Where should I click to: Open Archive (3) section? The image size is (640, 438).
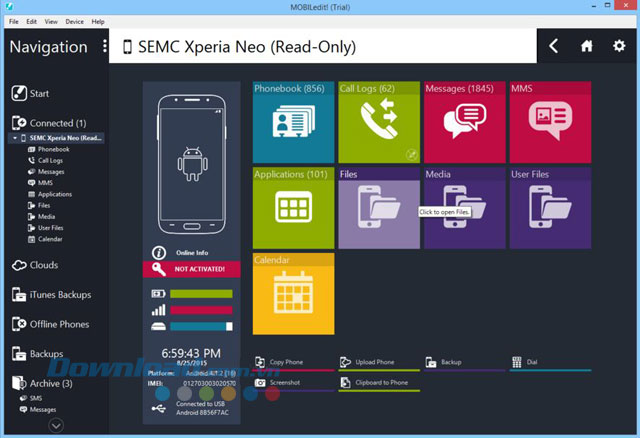click(x=42, y=383)
